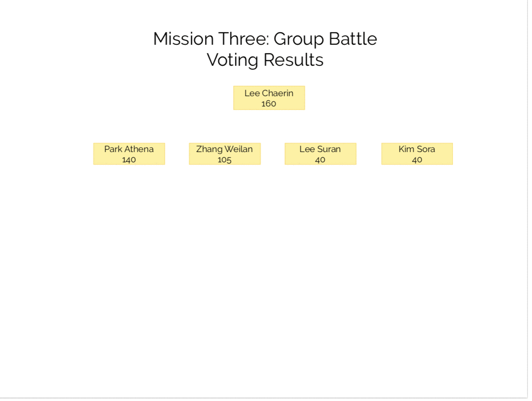
Task: Click Lee Chaerin's score of 160
Action: pos(269,104)
